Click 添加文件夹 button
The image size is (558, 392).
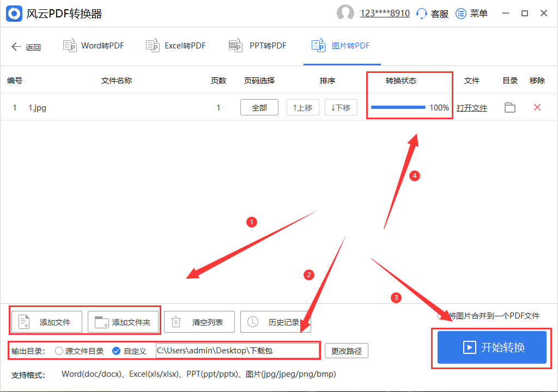coord(123,322)
